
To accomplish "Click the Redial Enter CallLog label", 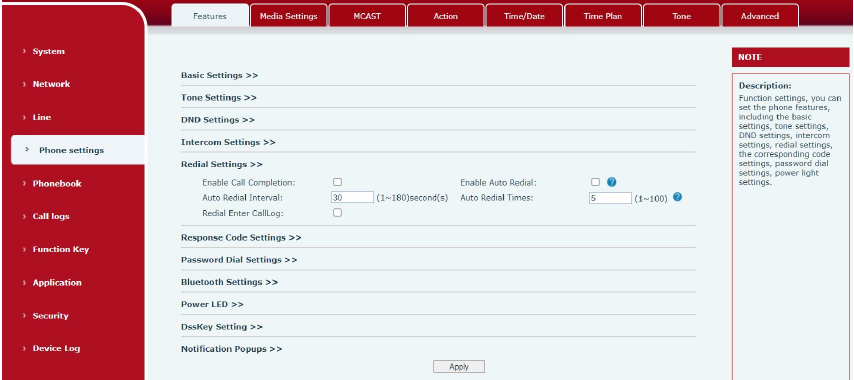I will pos(242,213).
